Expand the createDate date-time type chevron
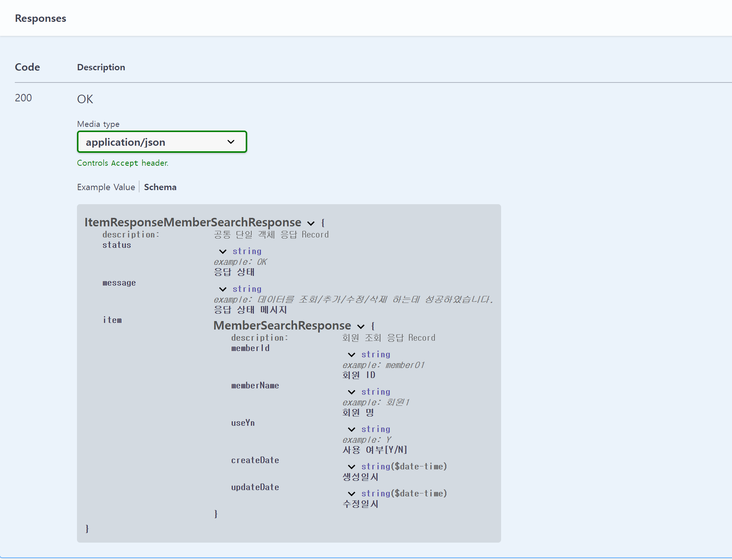The width and height of the screenshot is (732, 560). [x=352, y=467]
